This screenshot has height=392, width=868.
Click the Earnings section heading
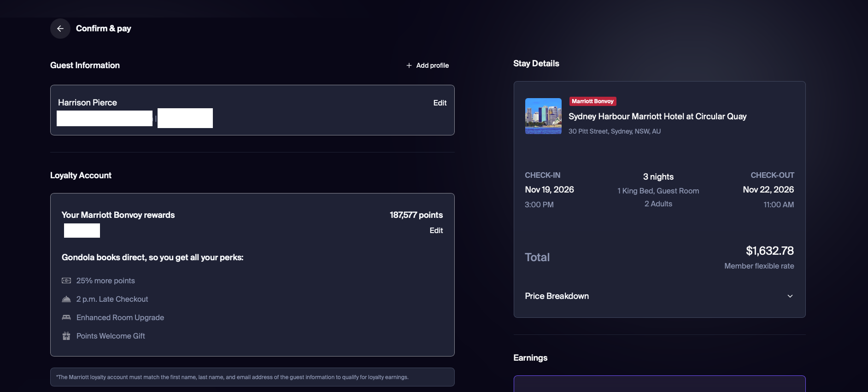pyautogui.click(x=530, y=358)
